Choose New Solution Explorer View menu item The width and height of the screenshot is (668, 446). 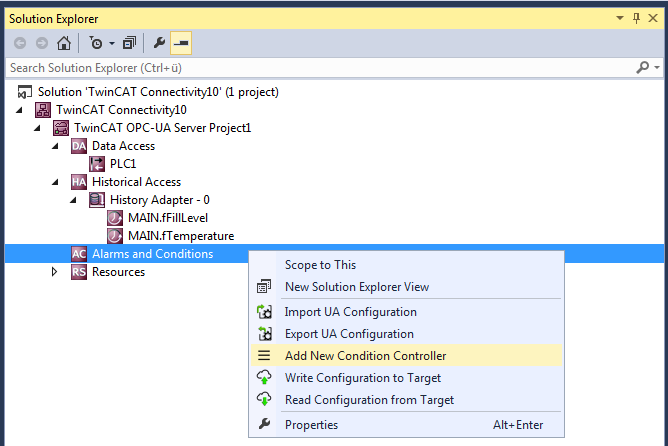pos(406,287)
